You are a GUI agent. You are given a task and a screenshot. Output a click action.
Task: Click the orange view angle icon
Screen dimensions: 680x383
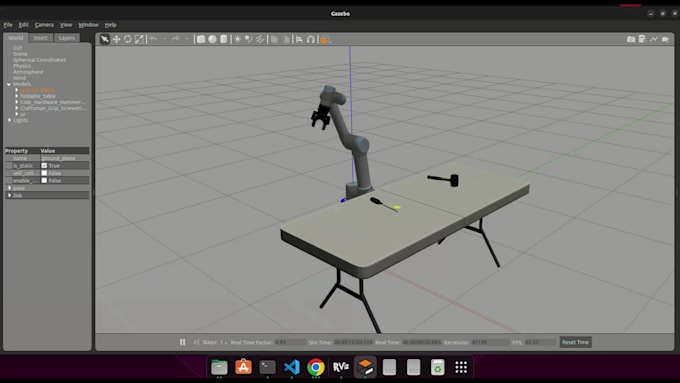(324, 40)
